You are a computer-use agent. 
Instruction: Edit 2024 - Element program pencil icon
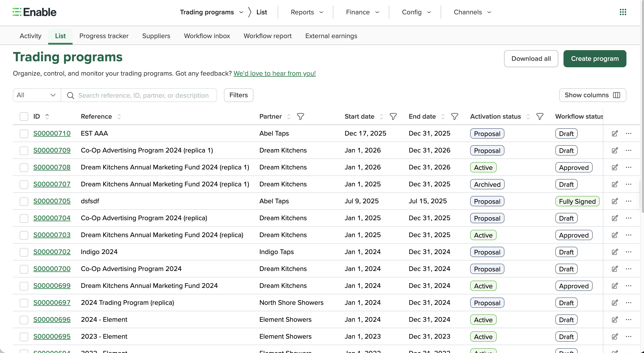[615, 319]
